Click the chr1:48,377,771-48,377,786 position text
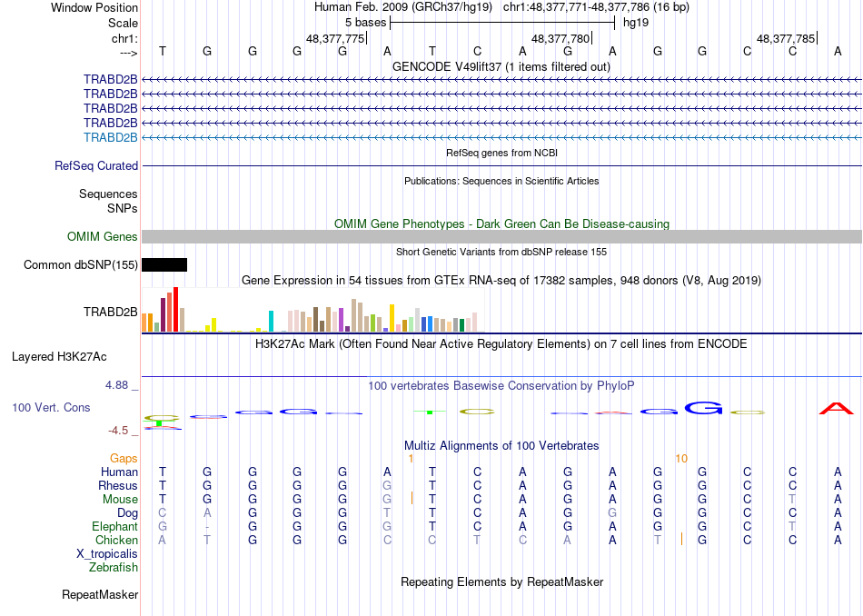Viewport: 863px width, 616px height. tap(596, 7)
